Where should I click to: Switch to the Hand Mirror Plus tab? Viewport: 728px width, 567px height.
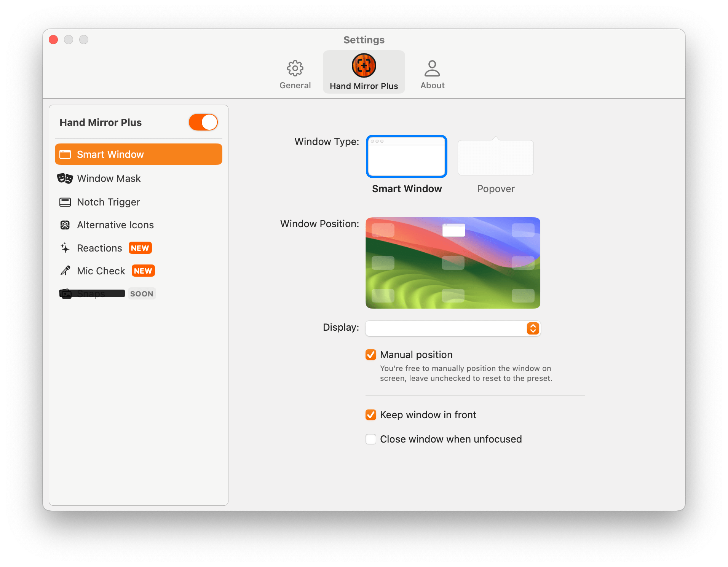(x=364, y=72)
